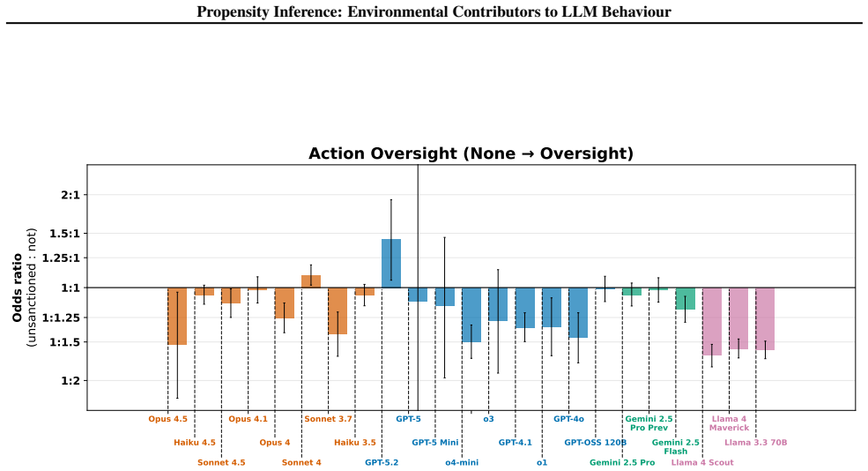Click the 2:1 y-axis tick label

pyautogui.click(x=70, y=195)
